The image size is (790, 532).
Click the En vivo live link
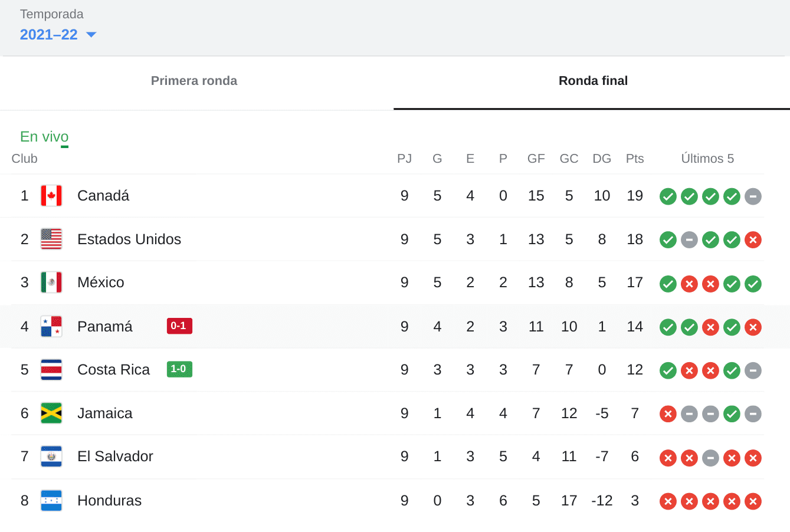[44, 137]
